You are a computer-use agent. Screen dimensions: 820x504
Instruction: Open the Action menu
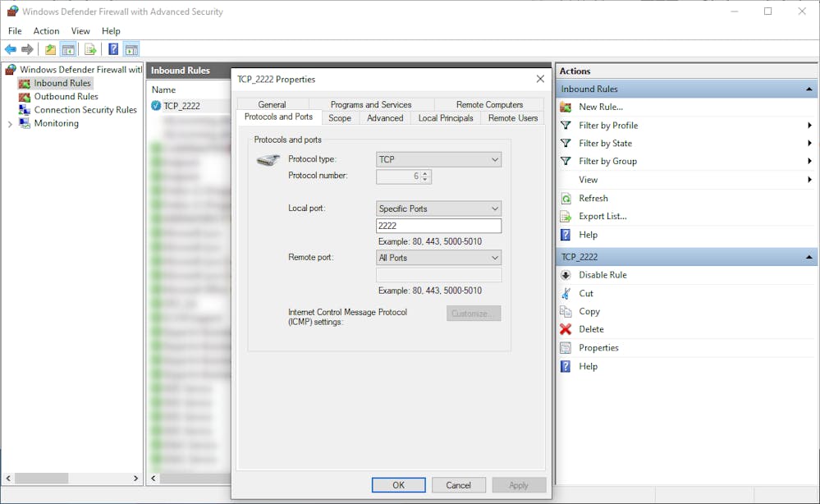click(46, 31)
